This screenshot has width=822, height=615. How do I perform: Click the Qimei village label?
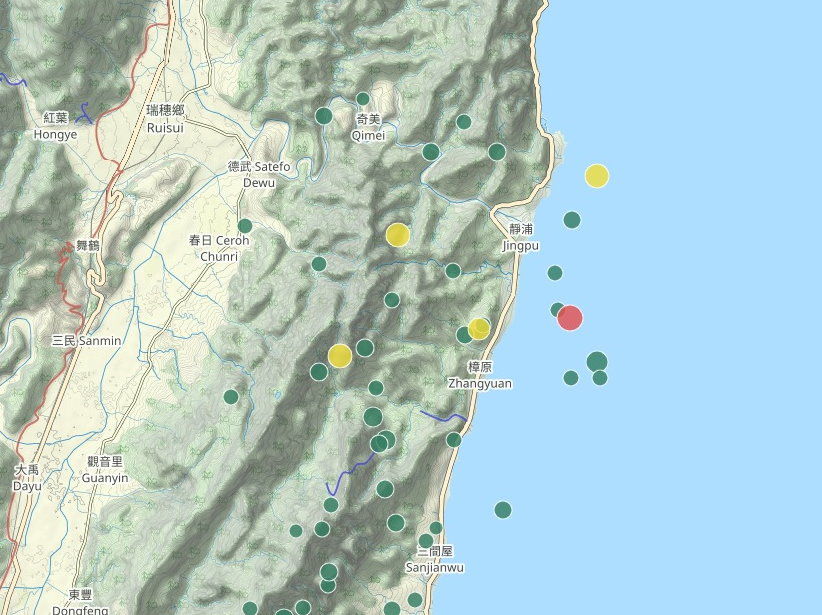[368, 127]
